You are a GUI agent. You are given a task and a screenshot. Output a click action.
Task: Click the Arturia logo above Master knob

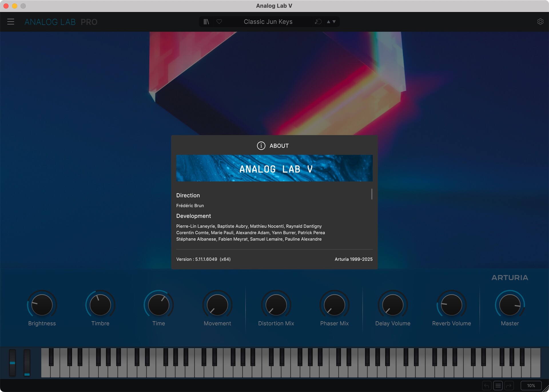510,277
